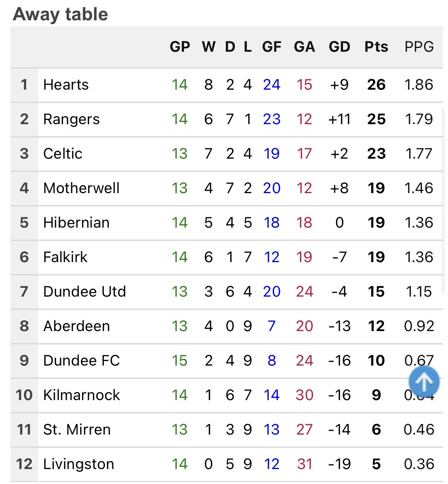Click the W column header

pyautogui.click(x=208, y=47)
